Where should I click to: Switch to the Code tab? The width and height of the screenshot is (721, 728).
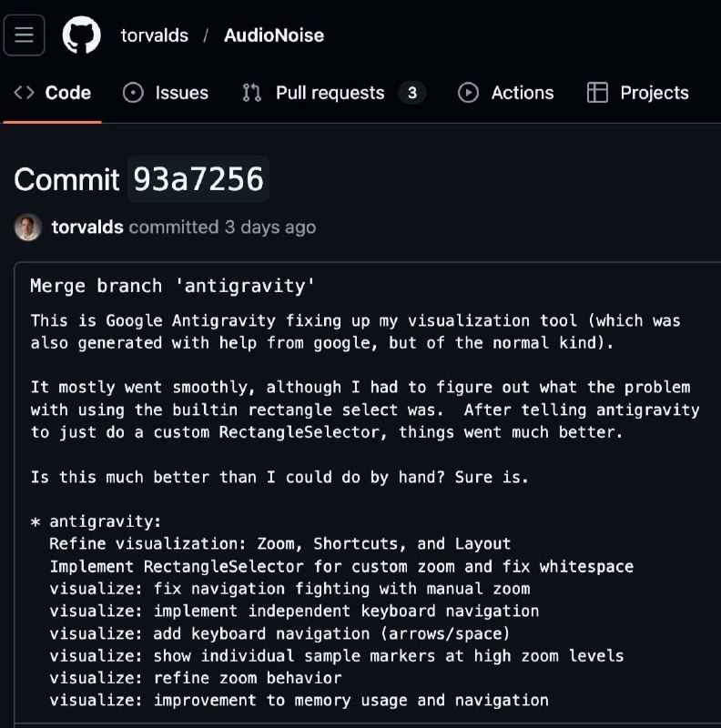(67, 93)
